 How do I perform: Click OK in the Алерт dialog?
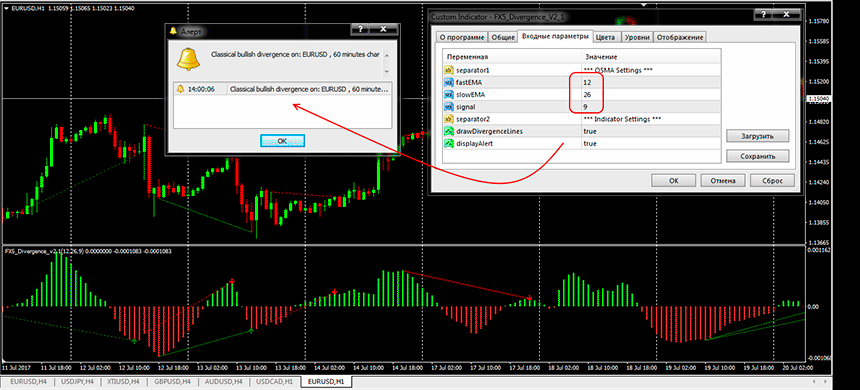tap(282, 141)
